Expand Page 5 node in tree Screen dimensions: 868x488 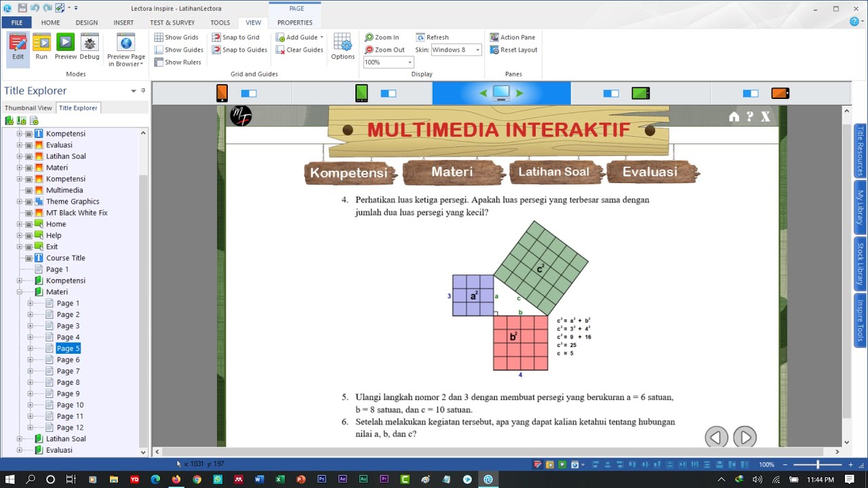tap(30, 348)
